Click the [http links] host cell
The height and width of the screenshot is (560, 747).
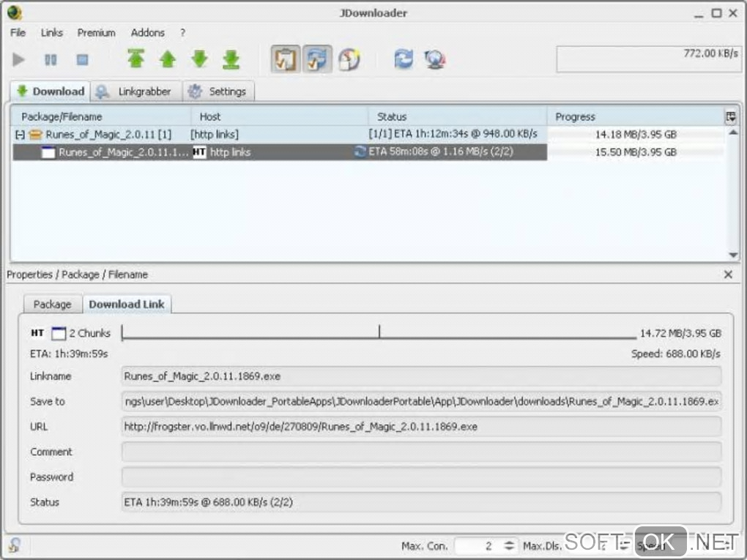point(215,135)
